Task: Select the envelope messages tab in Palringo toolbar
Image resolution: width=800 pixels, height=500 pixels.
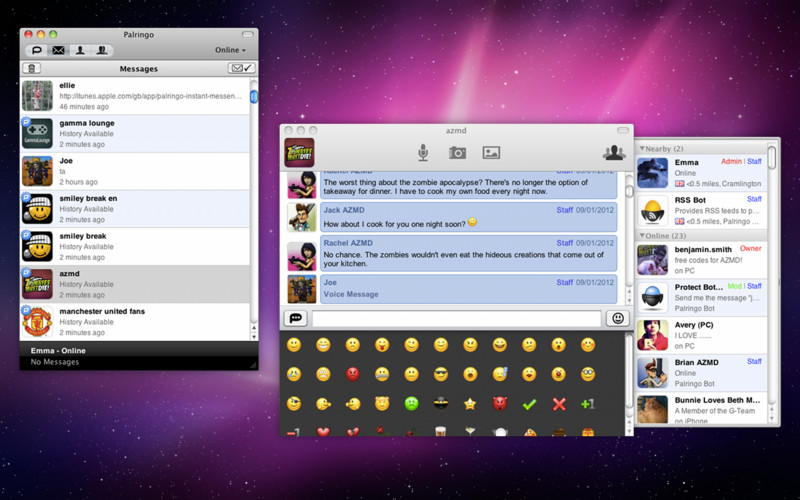Action: click(x=58, y=50)
